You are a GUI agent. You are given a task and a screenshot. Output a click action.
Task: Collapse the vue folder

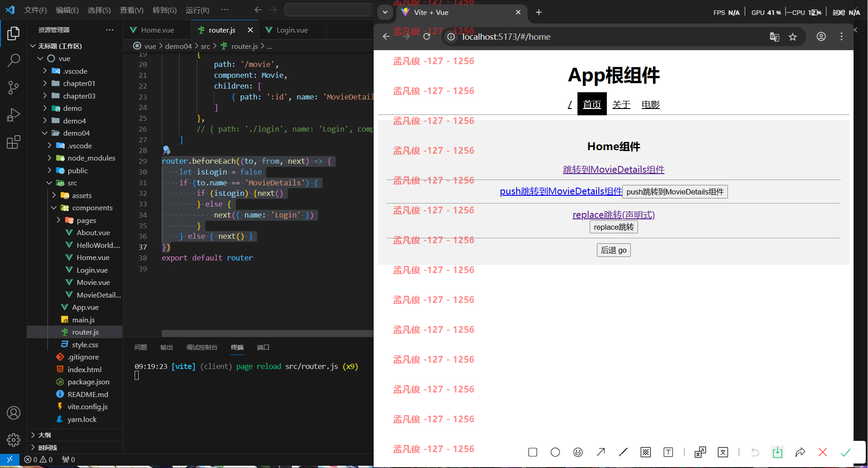click(x=64, y=58)
